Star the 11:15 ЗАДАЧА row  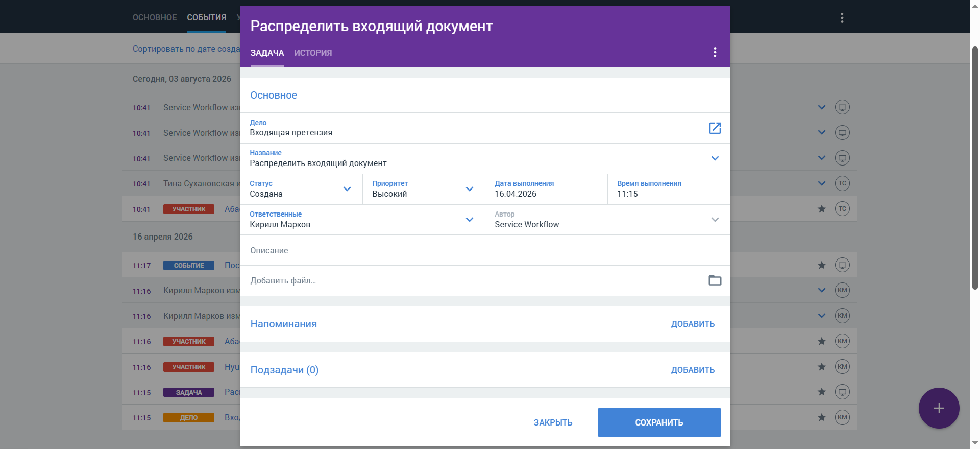tap(821, 392)
